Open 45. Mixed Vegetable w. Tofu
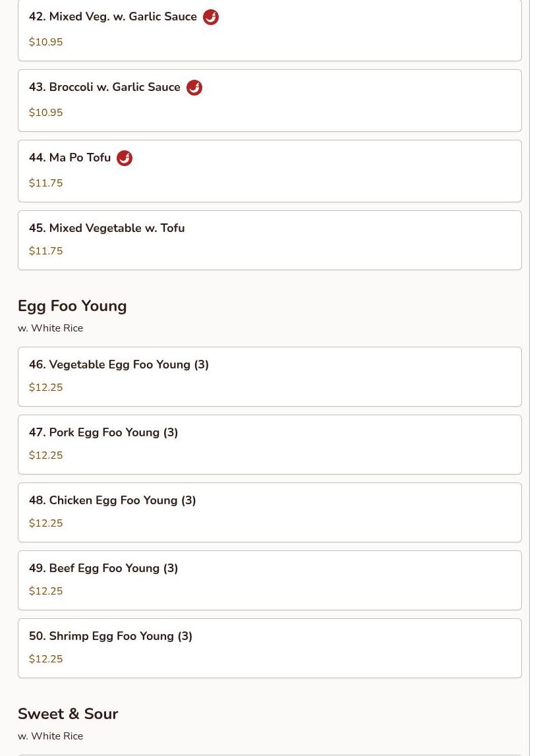Screen dimensions: 543x756 tap(107, 228)
